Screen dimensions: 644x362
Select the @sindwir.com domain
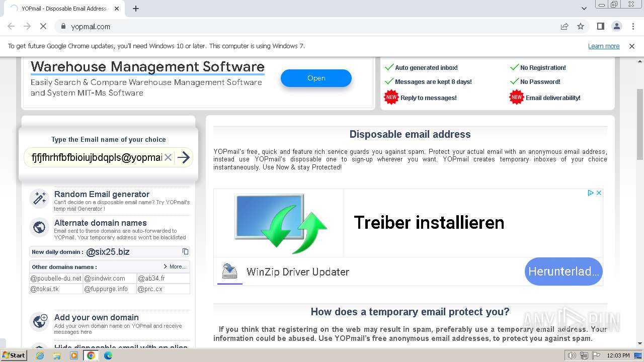point(109,278)
